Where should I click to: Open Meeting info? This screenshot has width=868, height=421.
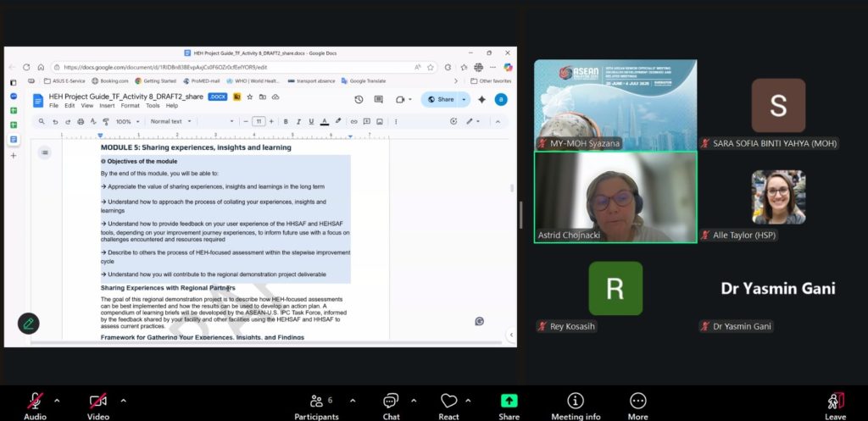pos(576,401)
